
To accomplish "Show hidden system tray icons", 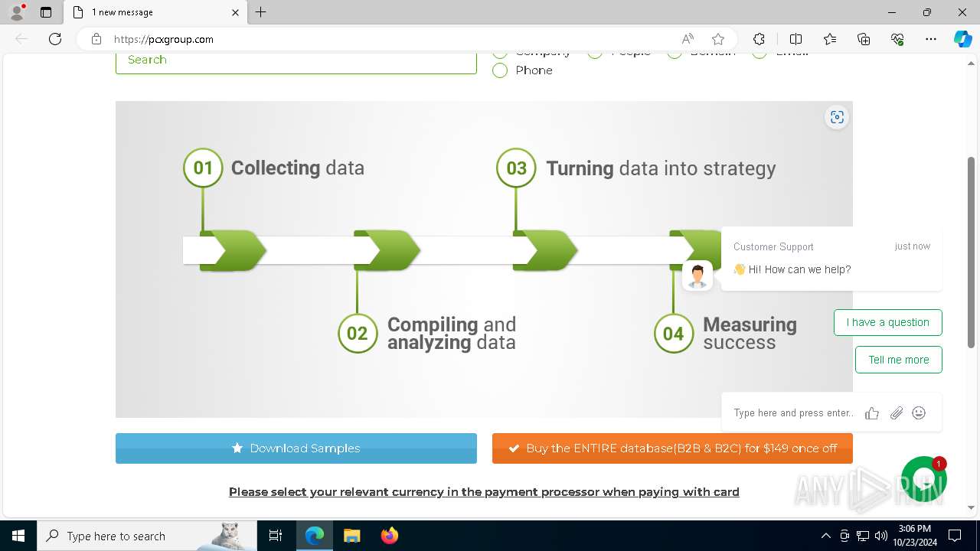I will 825,536.
